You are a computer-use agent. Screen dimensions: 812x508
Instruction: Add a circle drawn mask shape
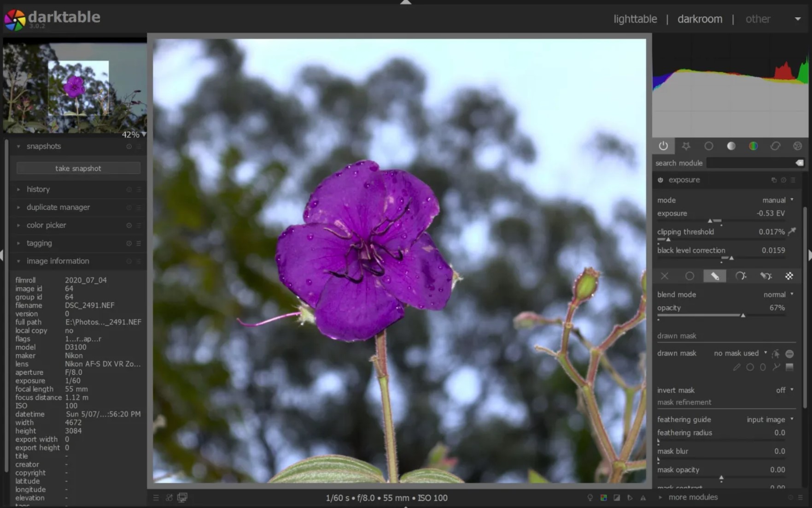750,367
